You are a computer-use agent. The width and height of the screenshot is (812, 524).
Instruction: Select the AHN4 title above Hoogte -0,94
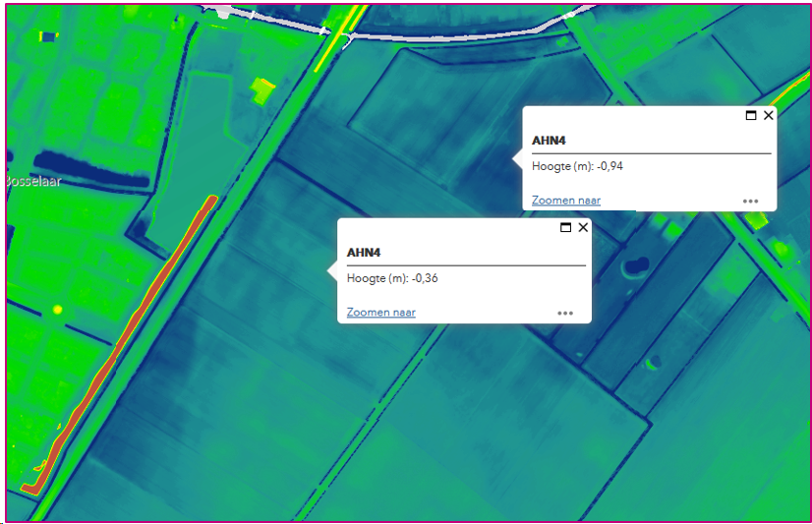(549, 141)
